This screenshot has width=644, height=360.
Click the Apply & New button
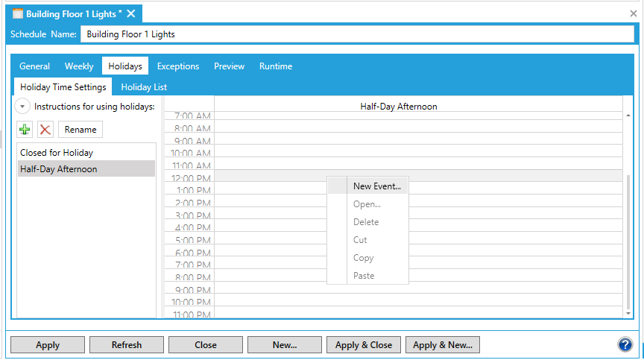tap(443, 345)
